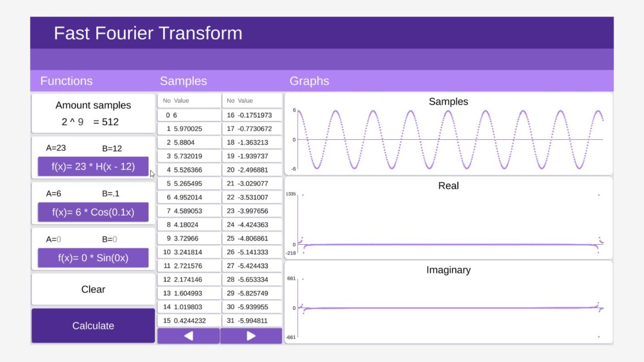Image resolution: width=644 pixels, height=362 pixels.
Task: Select the Graphs panel header
Action: pos(309,81)
